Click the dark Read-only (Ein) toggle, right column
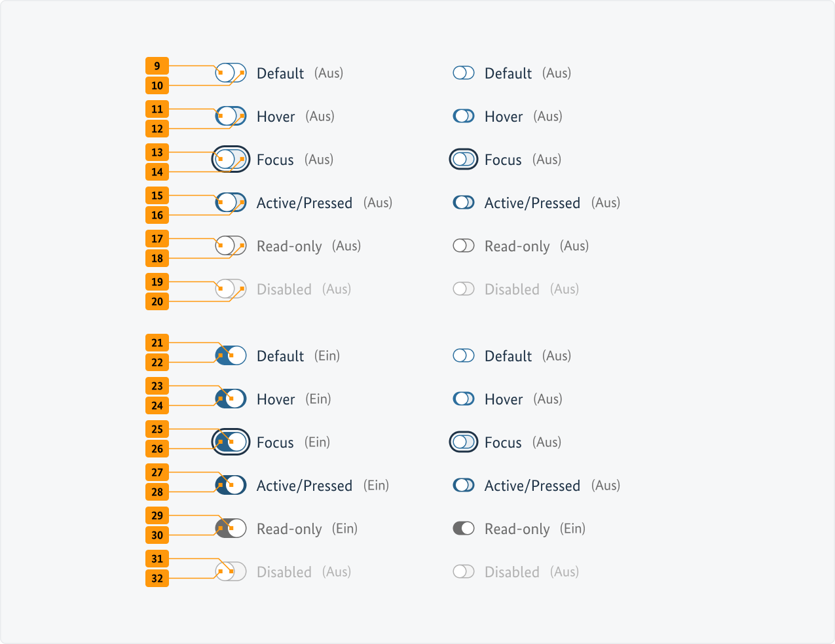Screen dimensions: 835x644 464,528
